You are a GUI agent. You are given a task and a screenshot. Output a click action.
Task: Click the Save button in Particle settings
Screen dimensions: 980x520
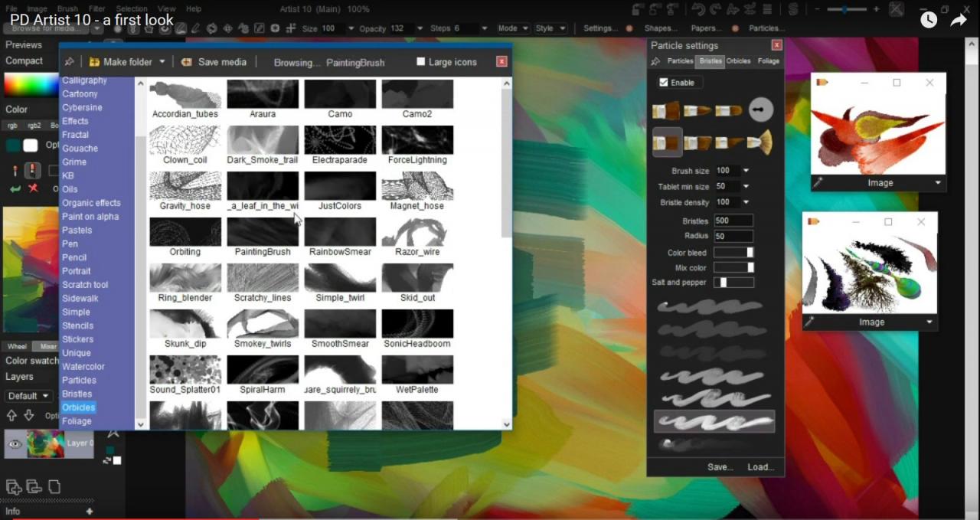coord(719,466)
